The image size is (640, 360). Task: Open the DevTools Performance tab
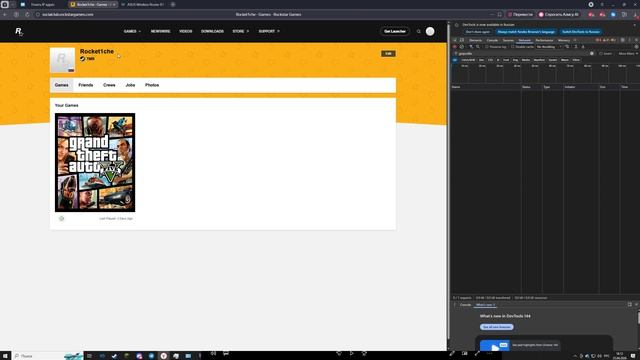tap(544, 40)
